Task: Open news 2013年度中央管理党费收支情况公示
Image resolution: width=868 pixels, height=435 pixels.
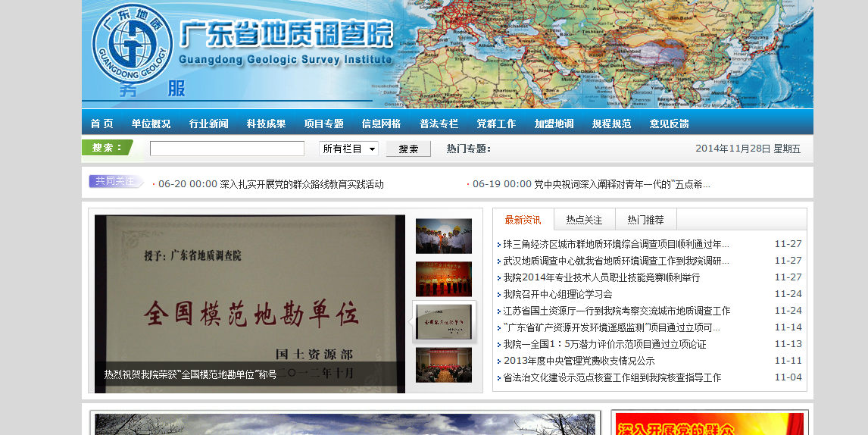Action: click(579, 361)
